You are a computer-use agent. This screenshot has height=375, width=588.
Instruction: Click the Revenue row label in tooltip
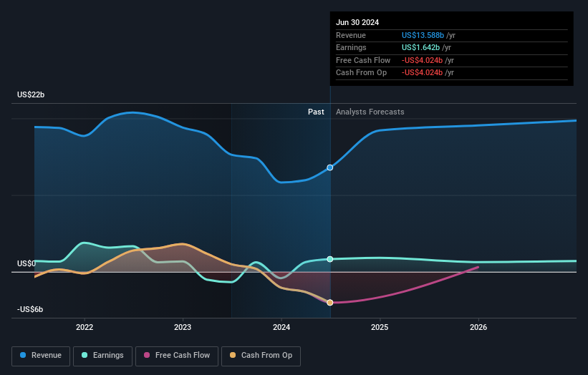(x=351, y=35)
